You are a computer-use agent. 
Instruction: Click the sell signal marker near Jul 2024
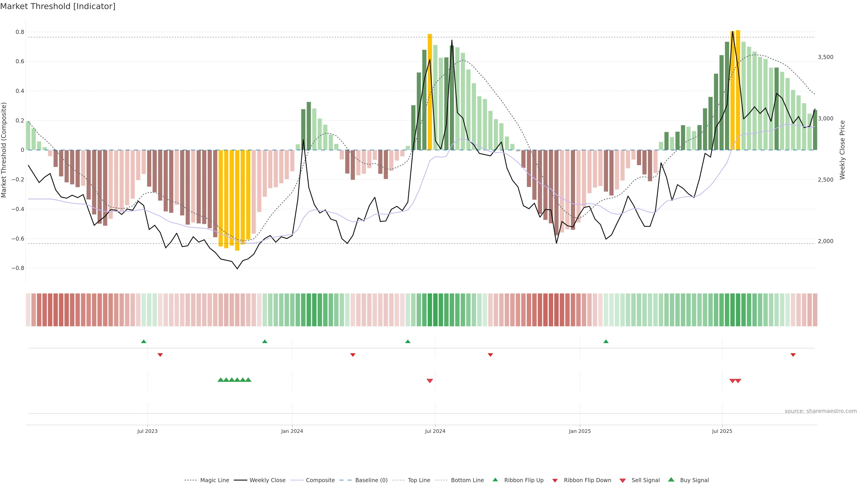(430, 381)
